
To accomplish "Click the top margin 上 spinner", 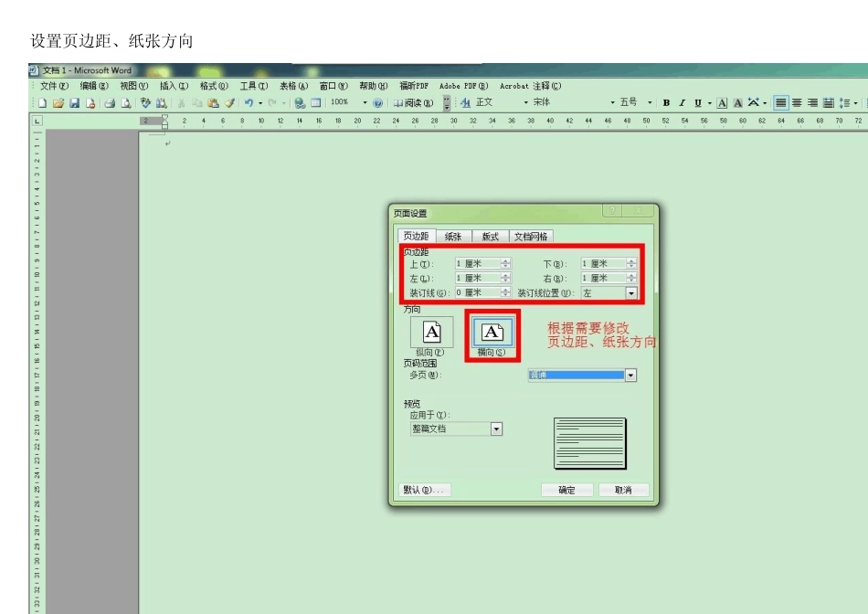I will pos(505,263).
